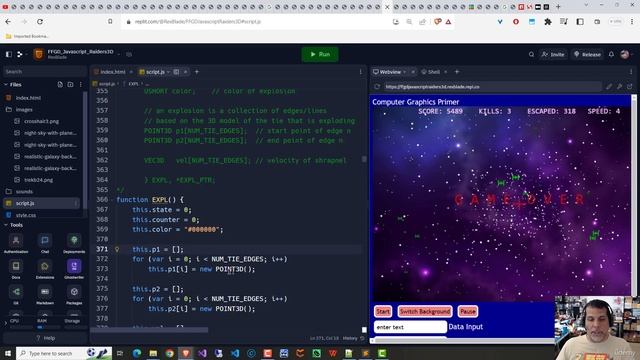Open the Webview tab dropdown arrow
This screenshot has width=640, height=360.
pos(404,72)
